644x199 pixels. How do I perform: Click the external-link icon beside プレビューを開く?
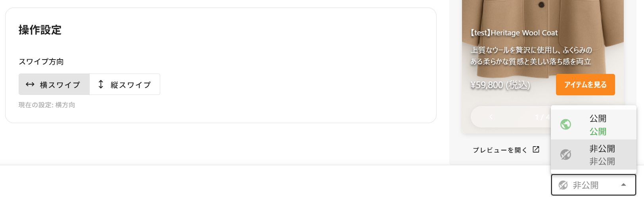click(x=536, y=149)
